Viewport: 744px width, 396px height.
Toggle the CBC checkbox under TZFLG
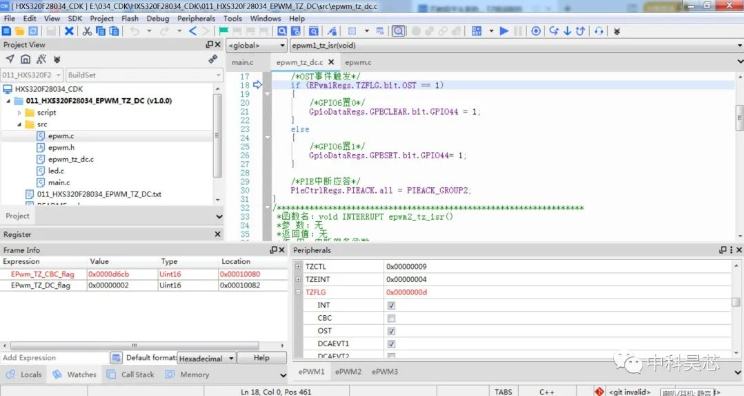click(391, 318)
